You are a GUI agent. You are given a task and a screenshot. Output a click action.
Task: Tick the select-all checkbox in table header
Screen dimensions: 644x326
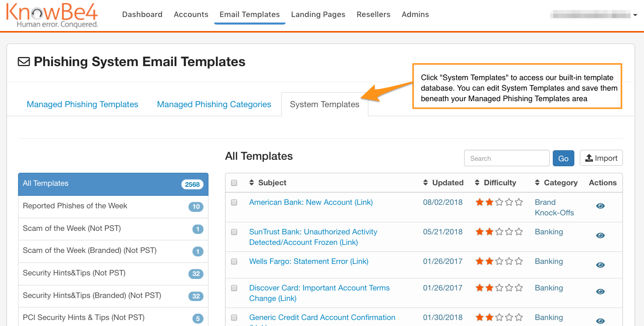234,183
